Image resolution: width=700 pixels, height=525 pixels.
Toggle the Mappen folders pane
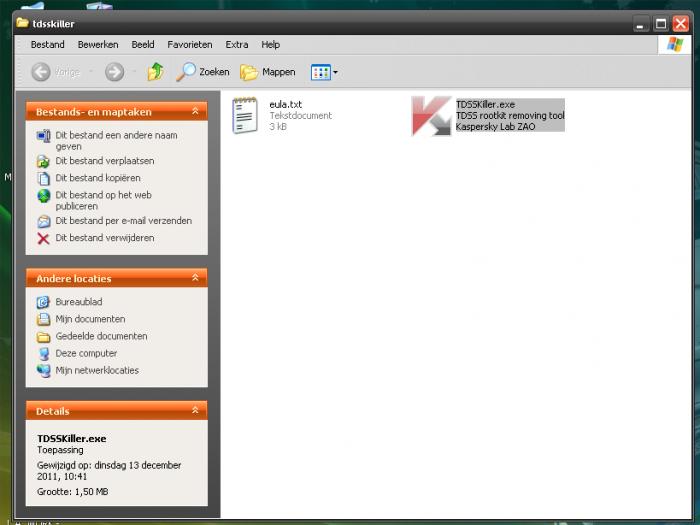click(x=267, y=72)
